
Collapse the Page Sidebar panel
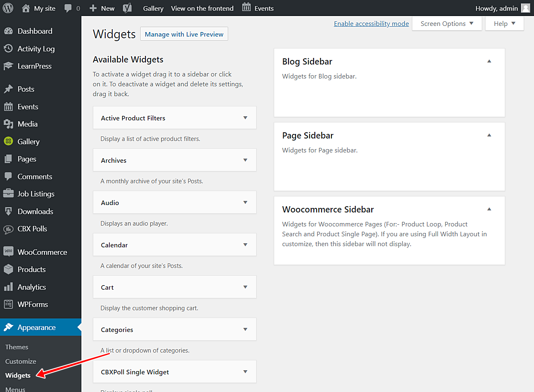click(x=489, y=135)
